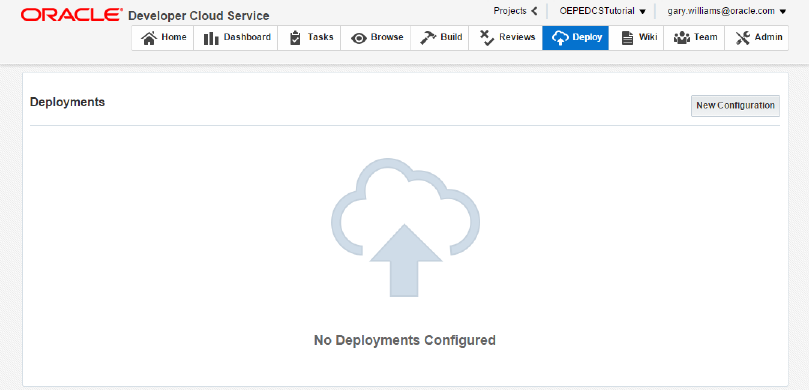
Task: Click the New Configuration button
Action: 735,106
